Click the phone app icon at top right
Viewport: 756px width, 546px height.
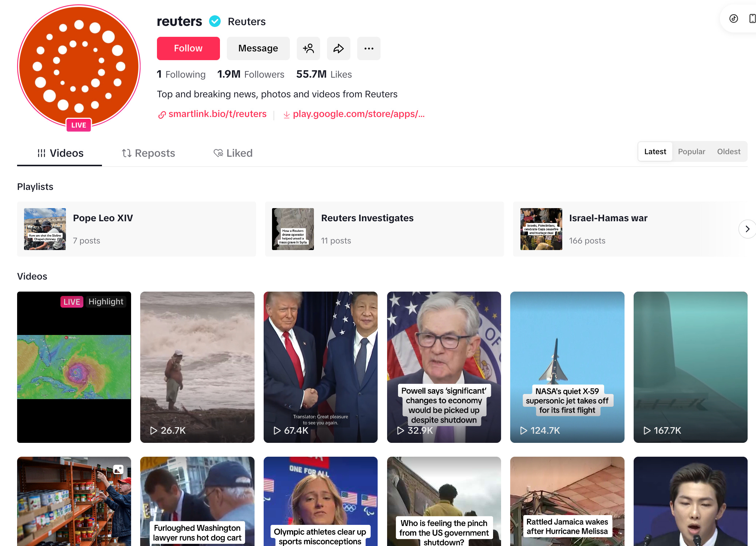pyautogui.click(x=752, y=19)
